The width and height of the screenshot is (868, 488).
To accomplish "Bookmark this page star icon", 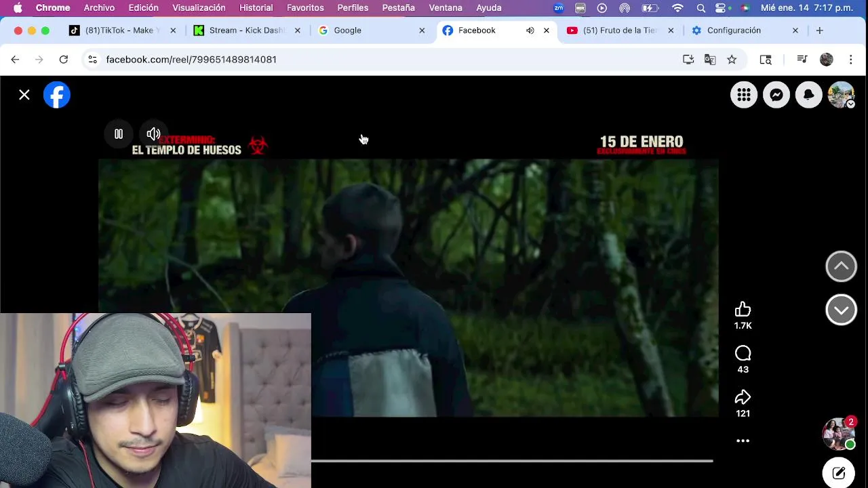I will 732,60.
